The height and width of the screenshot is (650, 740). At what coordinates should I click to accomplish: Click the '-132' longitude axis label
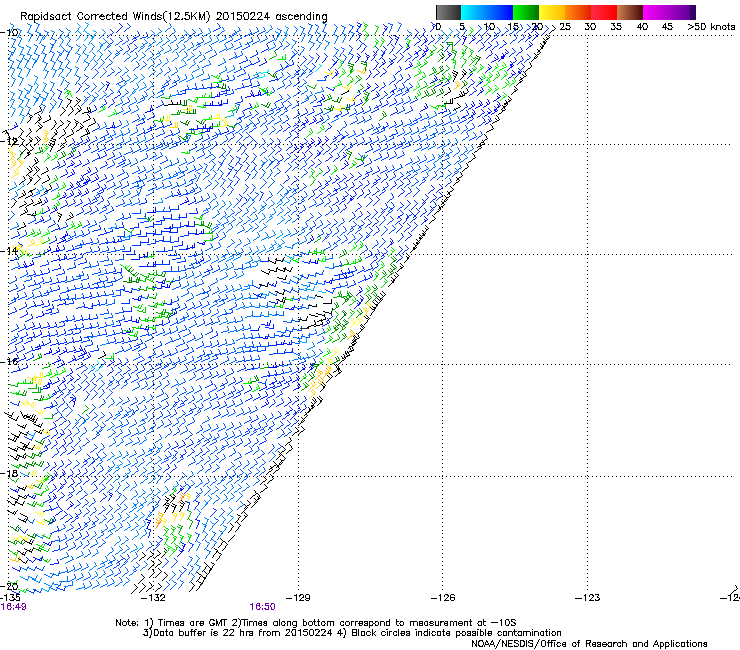click(154, 598)
